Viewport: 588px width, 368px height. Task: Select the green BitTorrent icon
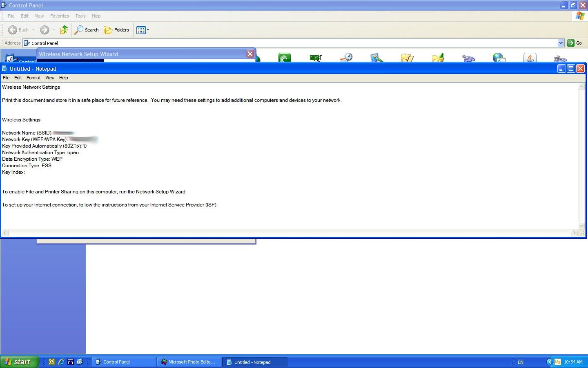click(284, 58)
